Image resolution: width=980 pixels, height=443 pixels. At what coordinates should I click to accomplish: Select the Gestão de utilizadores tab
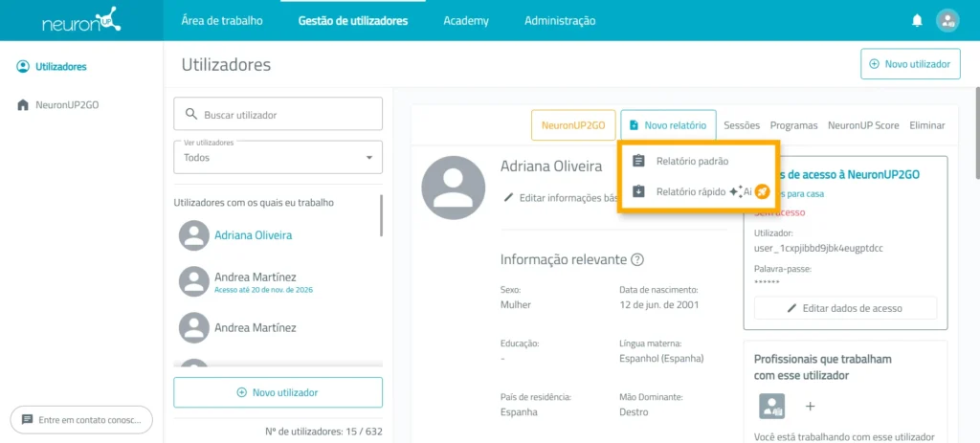[353, 21]
